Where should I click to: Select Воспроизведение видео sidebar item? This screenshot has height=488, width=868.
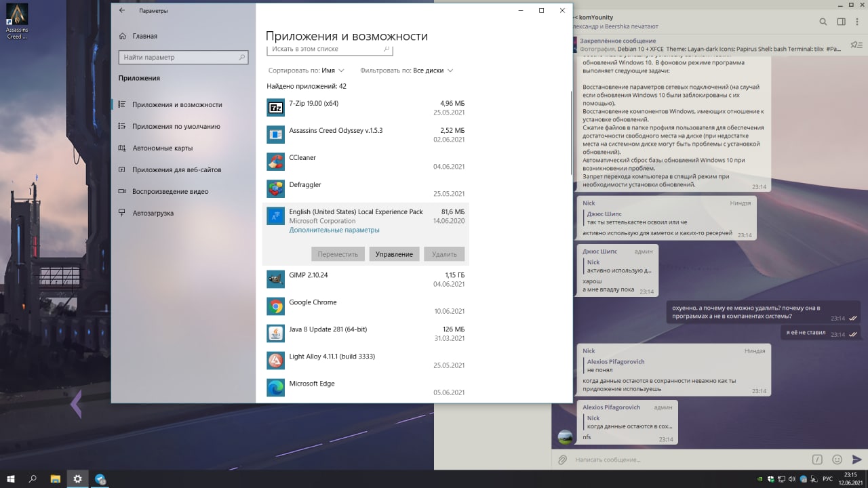point(183,191)
